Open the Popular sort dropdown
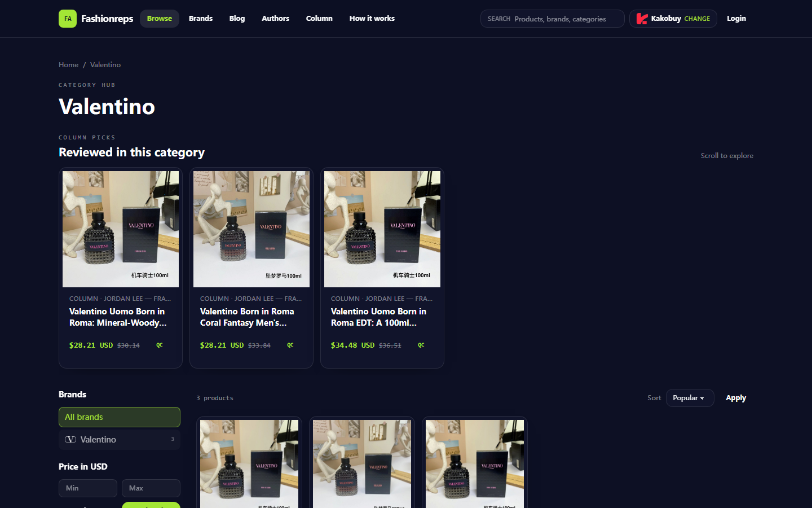The width and height of the screenshot is (812, 508). 690,398
